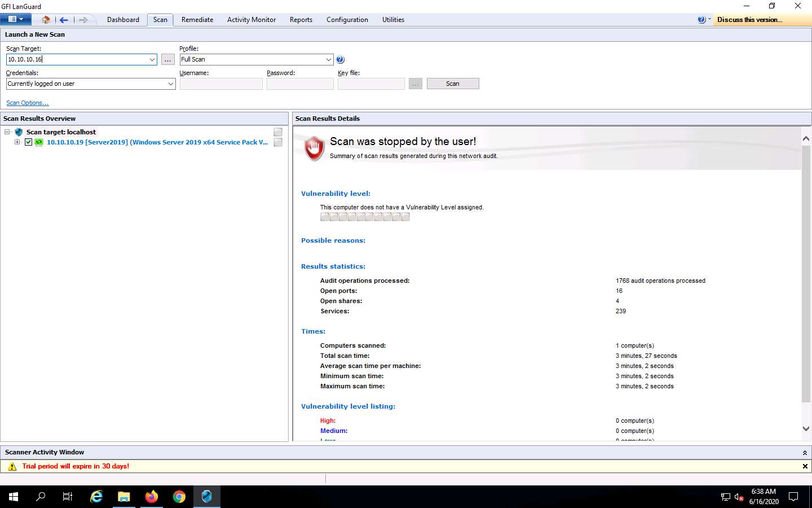The height and width of the screenshot is (508, 812).
Task: Click Discuss this version link
Action: click(749, 20)
